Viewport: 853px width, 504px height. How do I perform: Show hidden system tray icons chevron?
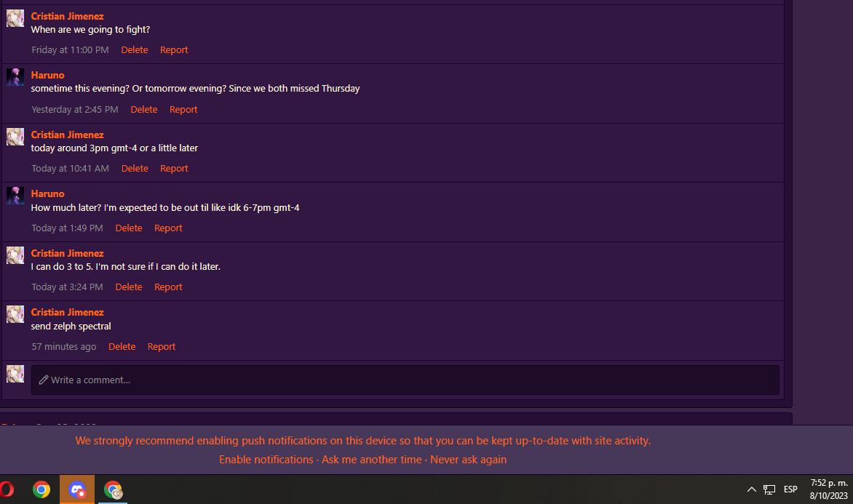(751, 489)
